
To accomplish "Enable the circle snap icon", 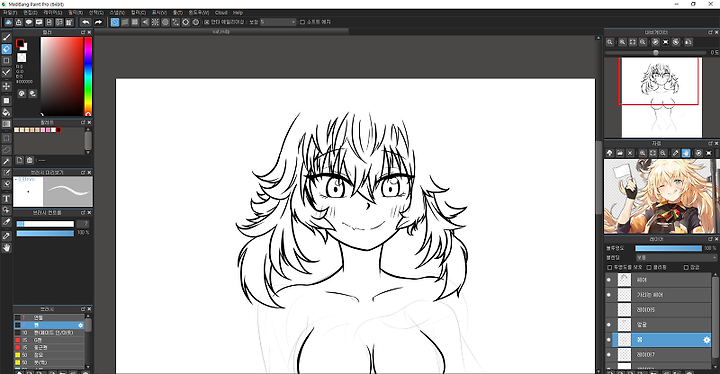I will click(165, 22).
